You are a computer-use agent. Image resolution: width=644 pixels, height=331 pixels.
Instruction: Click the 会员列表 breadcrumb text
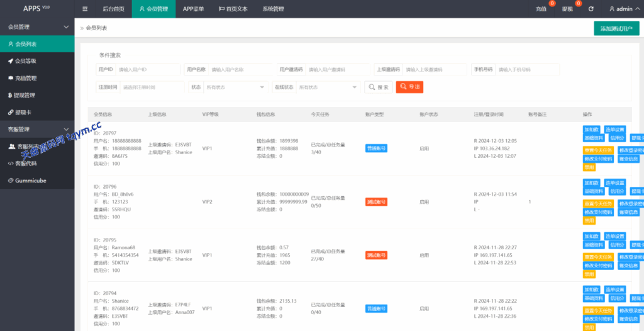point(96,28)
